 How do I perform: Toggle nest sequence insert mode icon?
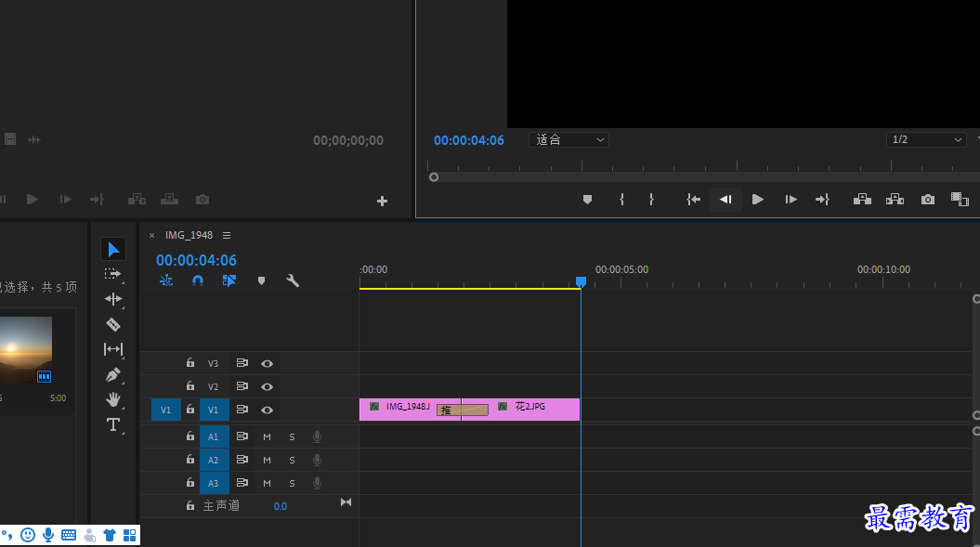166,280
